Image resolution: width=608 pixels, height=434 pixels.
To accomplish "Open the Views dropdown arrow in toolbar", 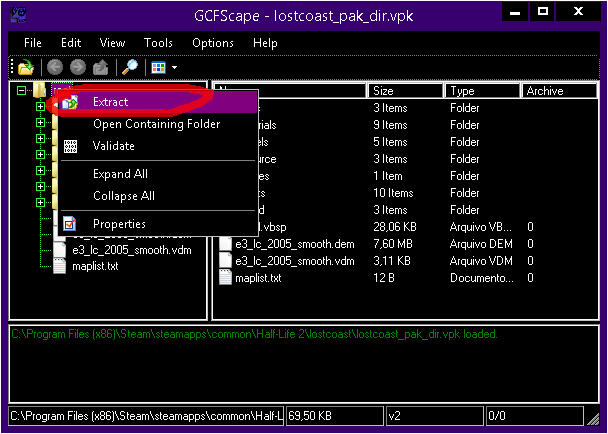I will [x=174, y=67].
